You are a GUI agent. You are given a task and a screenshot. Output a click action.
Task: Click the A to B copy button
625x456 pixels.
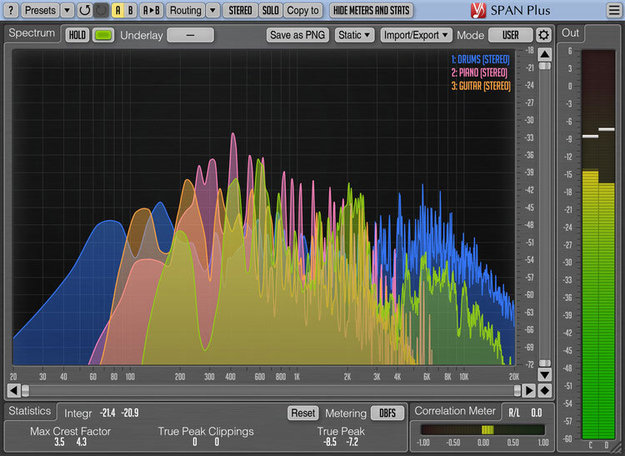point(151,10)
